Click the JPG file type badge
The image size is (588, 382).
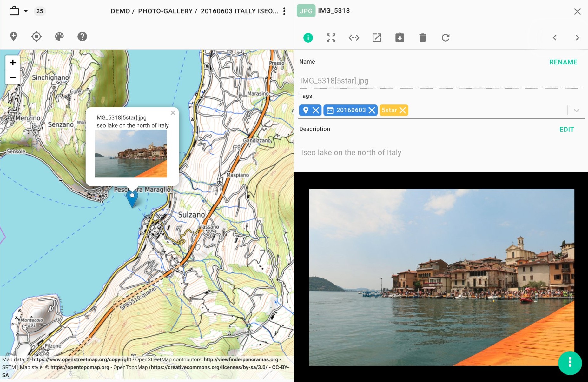pos(306,11)
